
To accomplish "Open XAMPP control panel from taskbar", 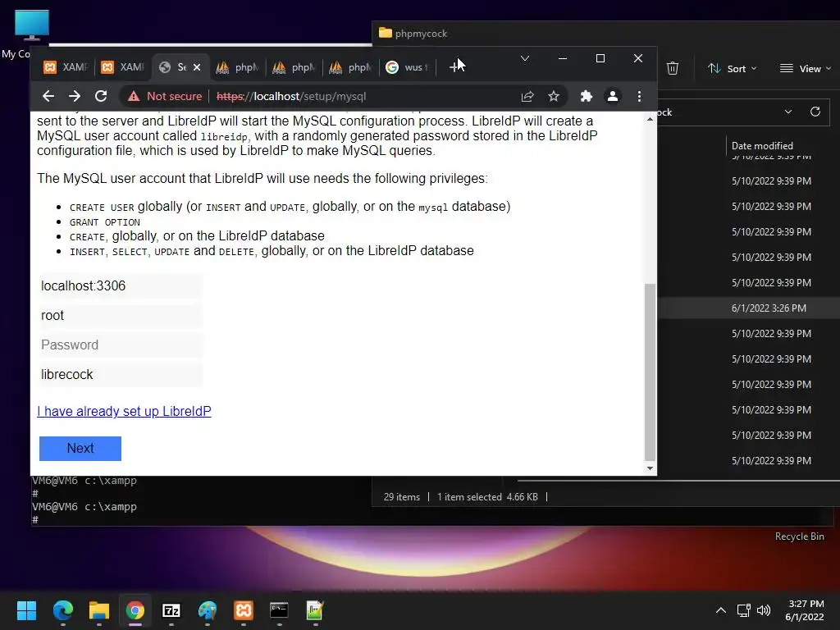I will 243,610.
